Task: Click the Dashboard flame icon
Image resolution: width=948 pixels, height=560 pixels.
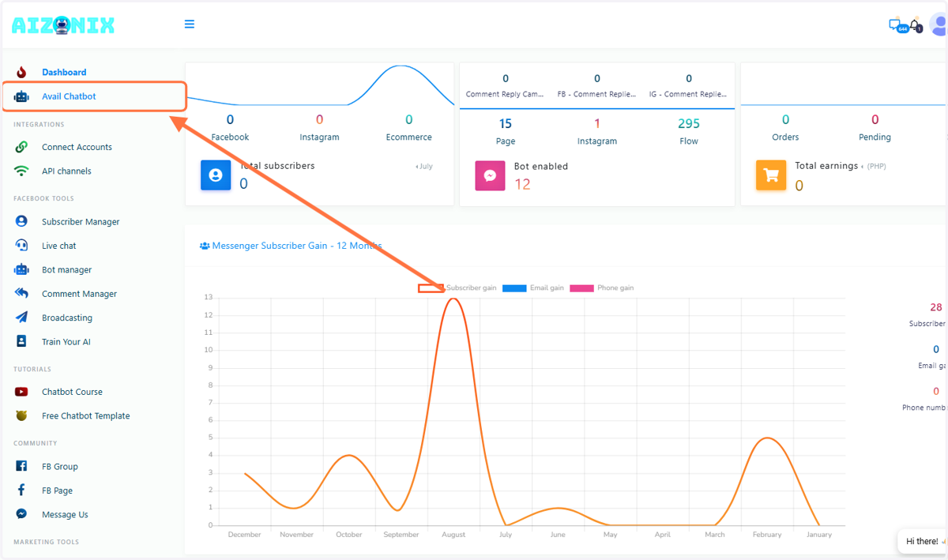Action: pos(21,73)
